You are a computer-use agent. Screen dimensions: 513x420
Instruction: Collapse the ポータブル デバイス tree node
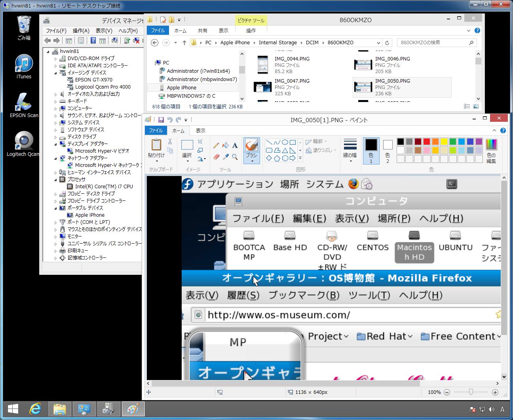click(x=56, y=208)
